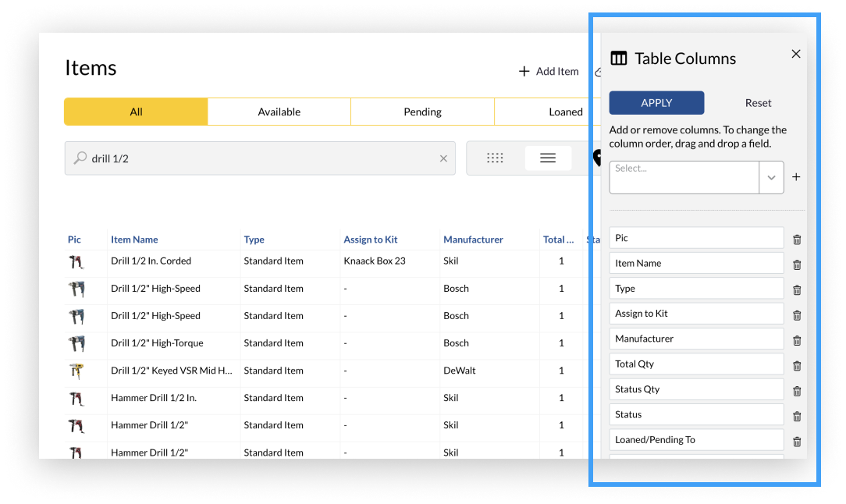This screenshot has height=504, width=846.
Task: Click the table icon beside Table Columns title
Action: tap(619, 58)
